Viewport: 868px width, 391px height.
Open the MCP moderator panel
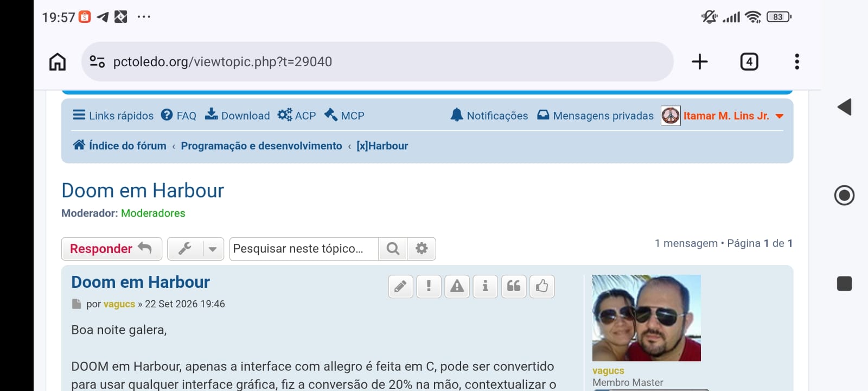pos(344,116)
